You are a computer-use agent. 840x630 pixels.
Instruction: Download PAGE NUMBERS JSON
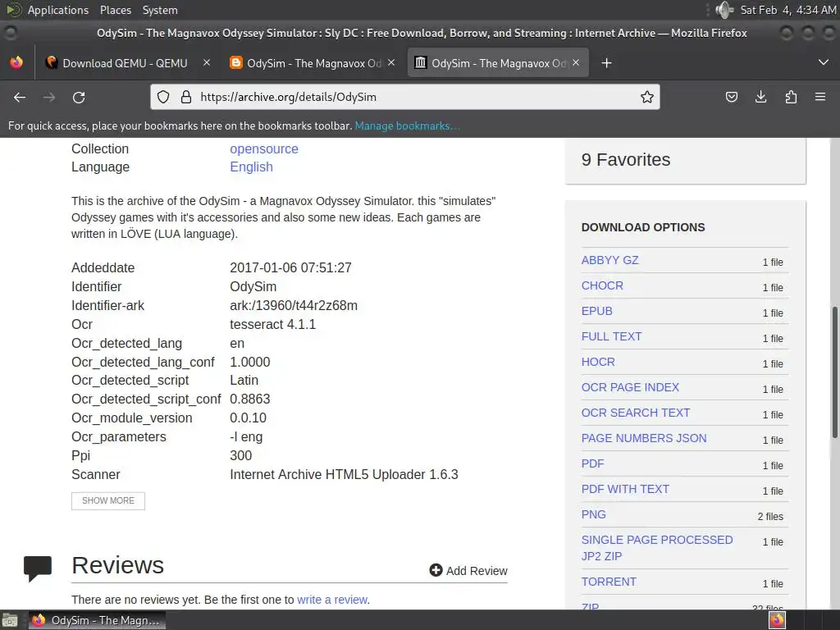click(x=644, y=438)
